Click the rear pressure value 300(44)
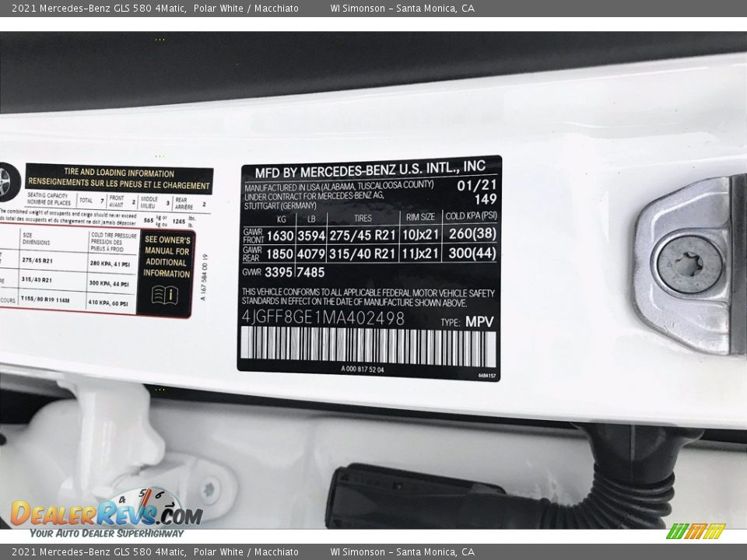Screen dimensions: 747x560 472,253
